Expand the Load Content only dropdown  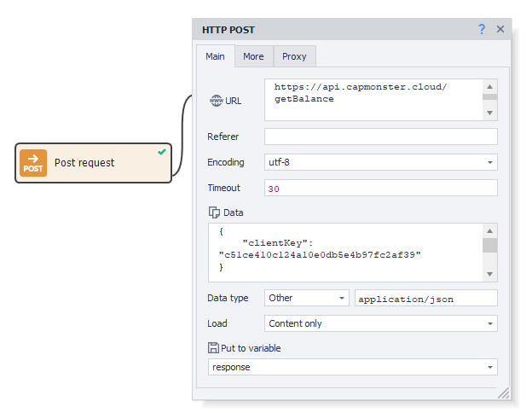490,323
